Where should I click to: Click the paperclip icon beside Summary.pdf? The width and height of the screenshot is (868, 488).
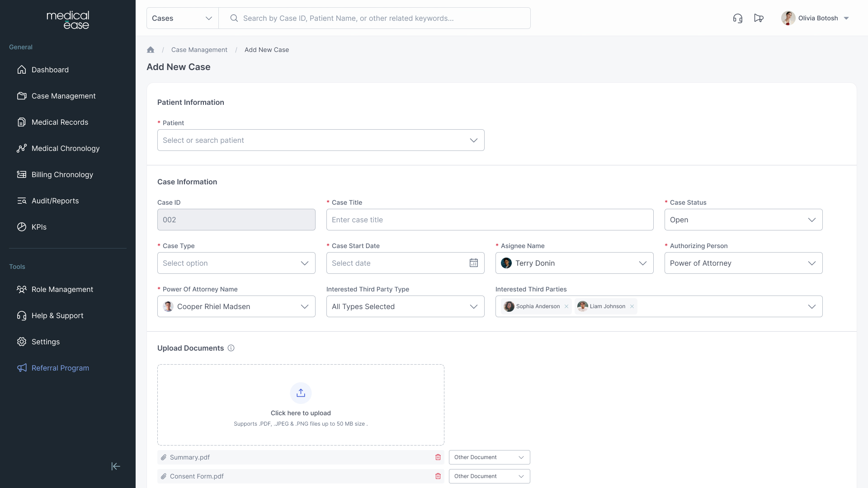[x=164, y=457]
